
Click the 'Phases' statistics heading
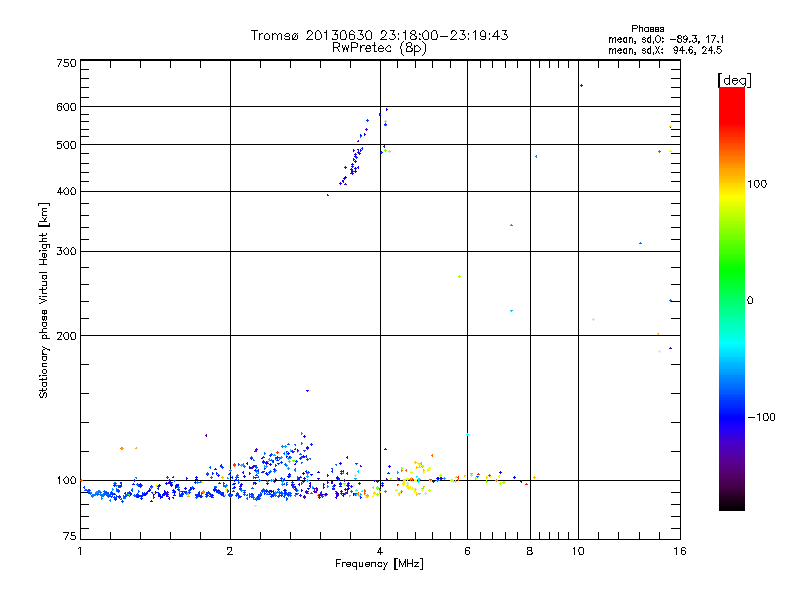tap(647, 29)
